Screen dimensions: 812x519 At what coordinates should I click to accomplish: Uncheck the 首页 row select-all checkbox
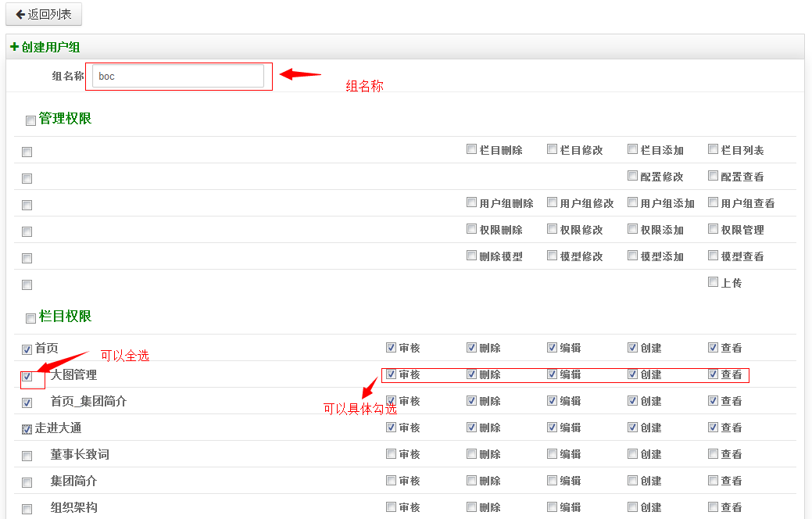click(27, 349)
